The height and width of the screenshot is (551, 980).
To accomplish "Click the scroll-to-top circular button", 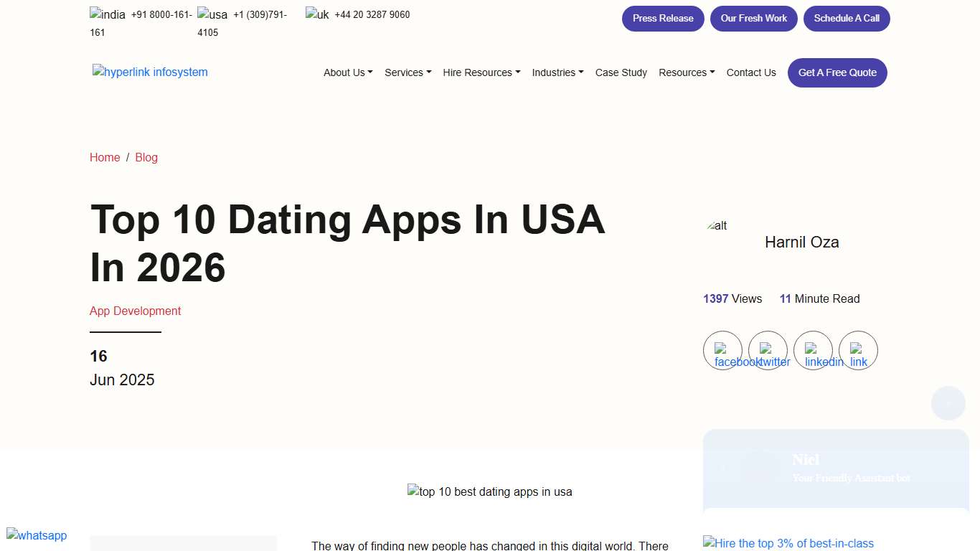I will (x=948, y=403).
